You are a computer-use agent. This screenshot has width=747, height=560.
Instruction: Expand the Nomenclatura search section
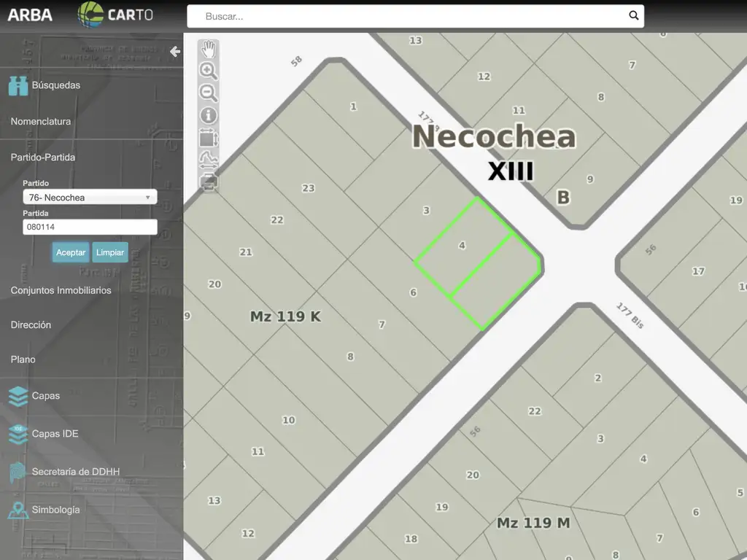click(x=41, y=122)
